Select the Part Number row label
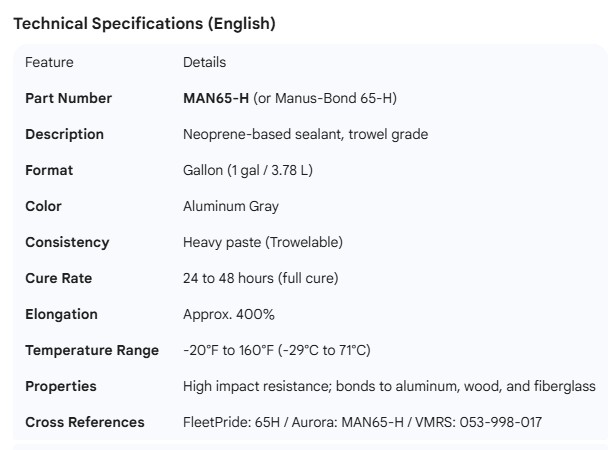The width and height of the screenshot is (613, 450). pyautogui.click(x=68, y=98)
